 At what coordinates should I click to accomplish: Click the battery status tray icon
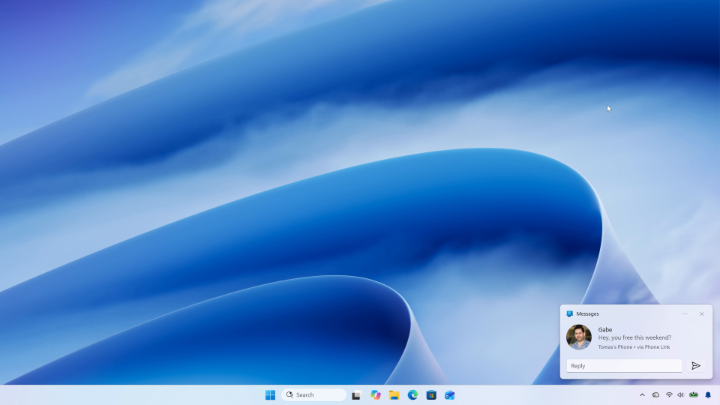(x=693, y=395)
